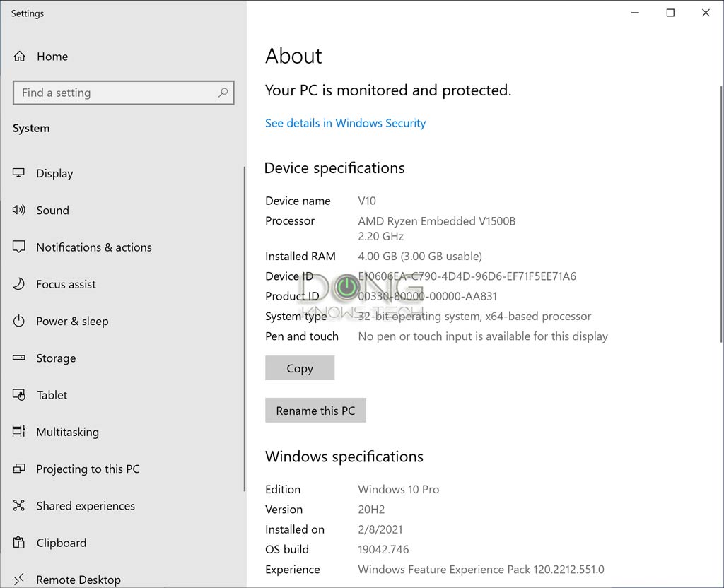Click installed RAM value 4.00 GB
The height and width of the screenshot is (588, 724).
click(420, 256)
